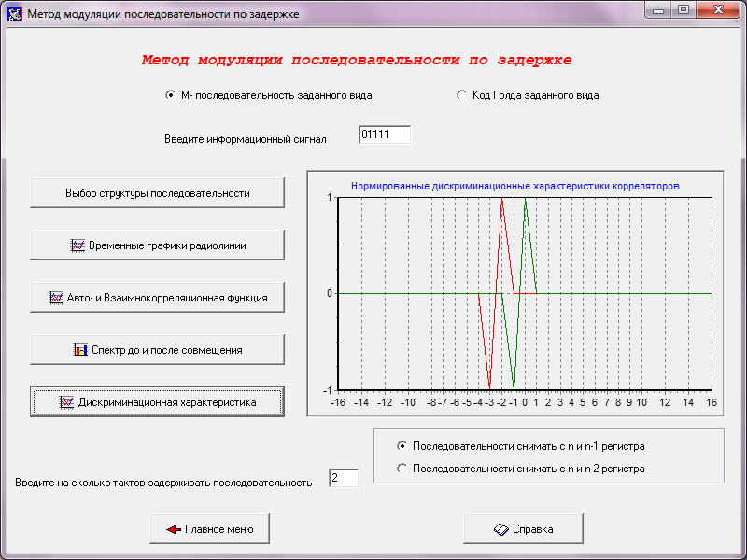Click chart icon on Авто- и Взаимнокорреляционная button
Viewport: 747px width, 560px height.
pyautogui.click(x=56, y=298)
